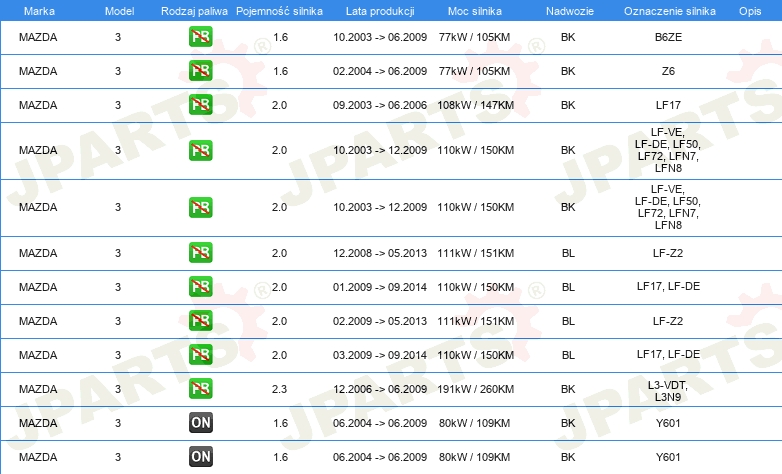The width and height of the screenshot is (782, 474).
Task: Sort by the Marka column header
Action: coord(39,11)
